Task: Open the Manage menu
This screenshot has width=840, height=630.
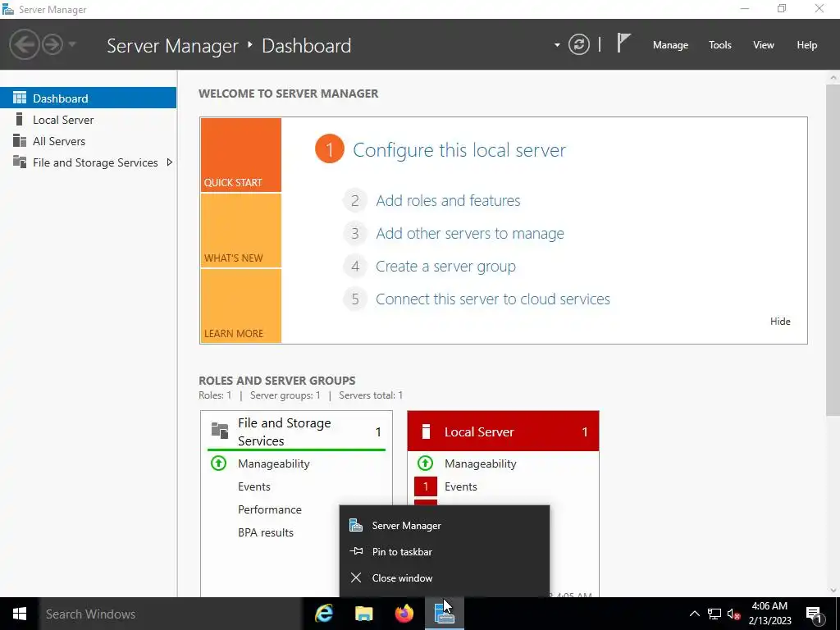Action: (x=670, y=45)
